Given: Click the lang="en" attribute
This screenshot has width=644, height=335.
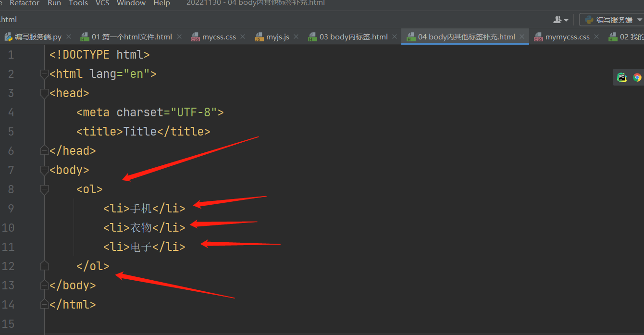Looking at the screenshot, I should click(x=120, y=74).
